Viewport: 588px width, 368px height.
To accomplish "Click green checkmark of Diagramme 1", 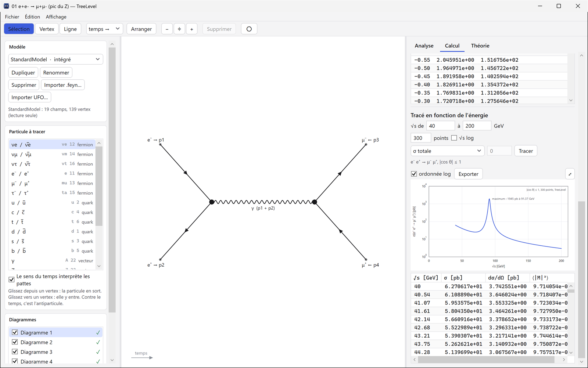I will click(x=98, y=332).
